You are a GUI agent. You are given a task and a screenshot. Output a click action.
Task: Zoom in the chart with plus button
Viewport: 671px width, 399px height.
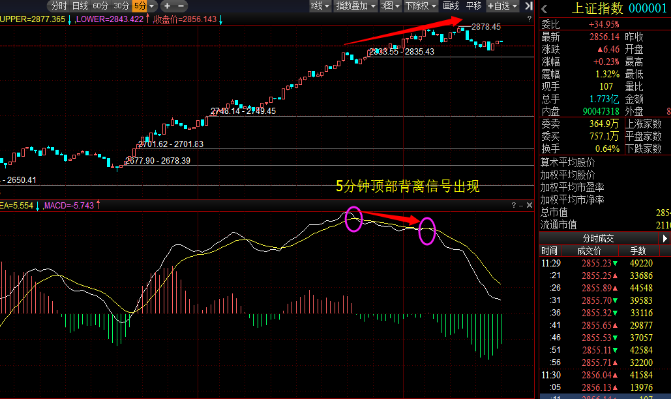[167, 6]
